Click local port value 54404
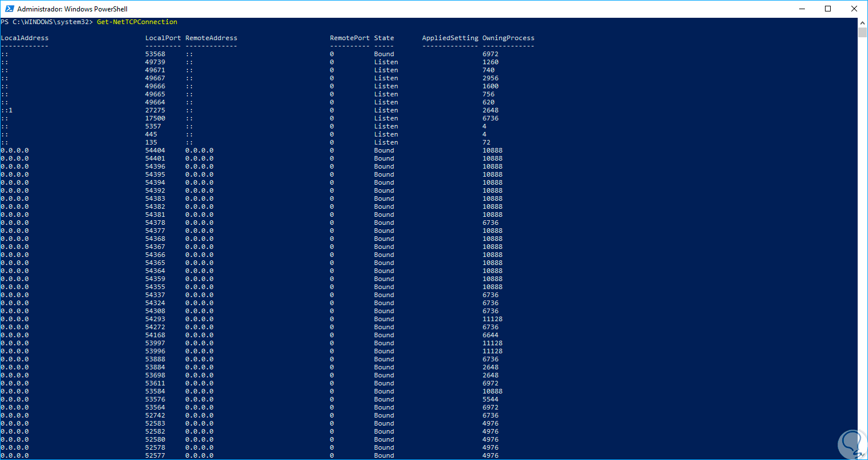Screen dimensions: 868x460 155,150
